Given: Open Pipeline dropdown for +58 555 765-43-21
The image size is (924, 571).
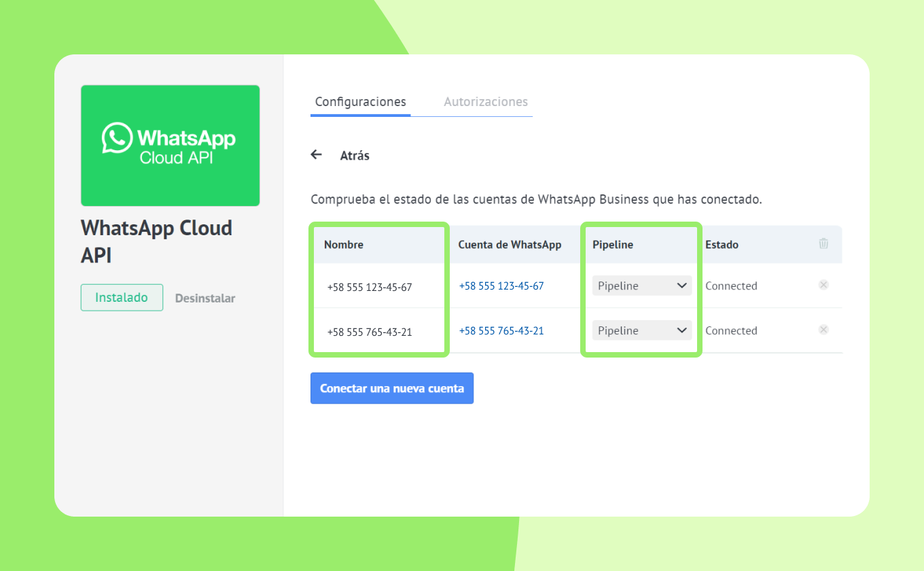Looking at the screenshot, I should (x=642, y=330).
